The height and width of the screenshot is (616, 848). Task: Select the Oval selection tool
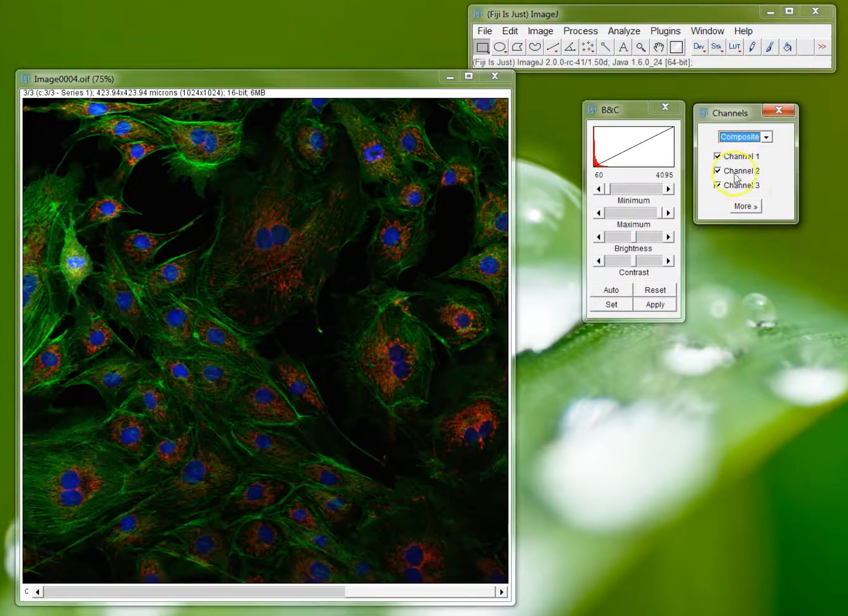pyautogui.click(x=500, y=47)
